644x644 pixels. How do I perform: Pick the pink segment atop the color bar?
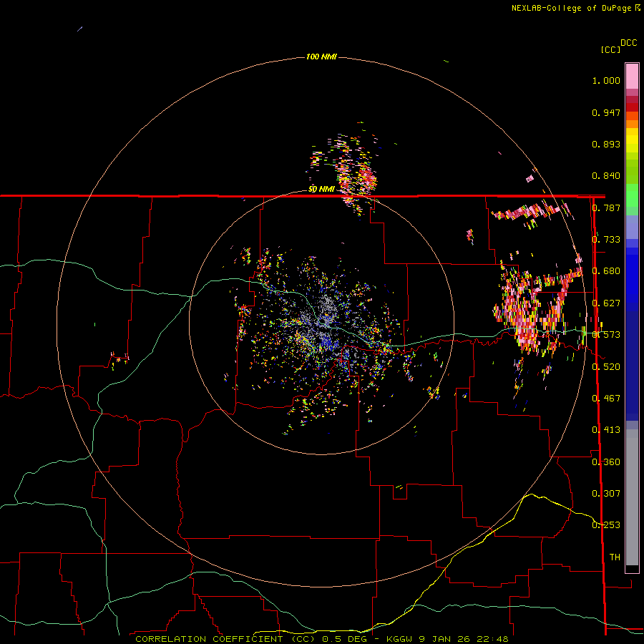click(632, 76)
